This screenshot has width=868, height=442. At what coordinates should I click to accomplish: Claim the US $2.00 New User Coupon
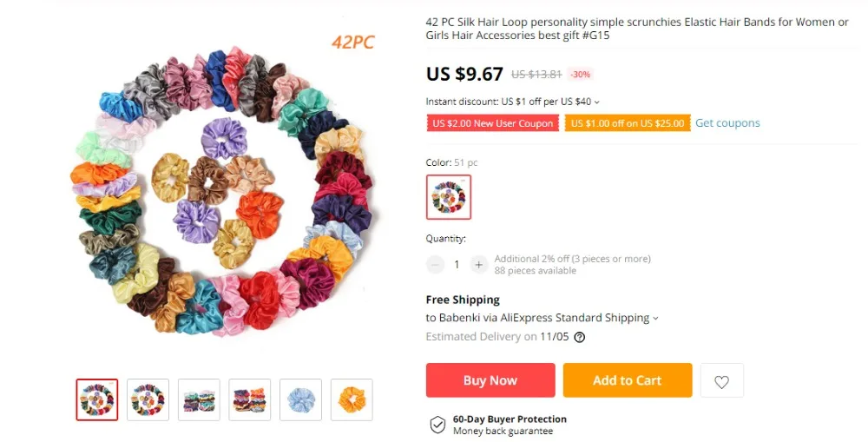(493, 123)
